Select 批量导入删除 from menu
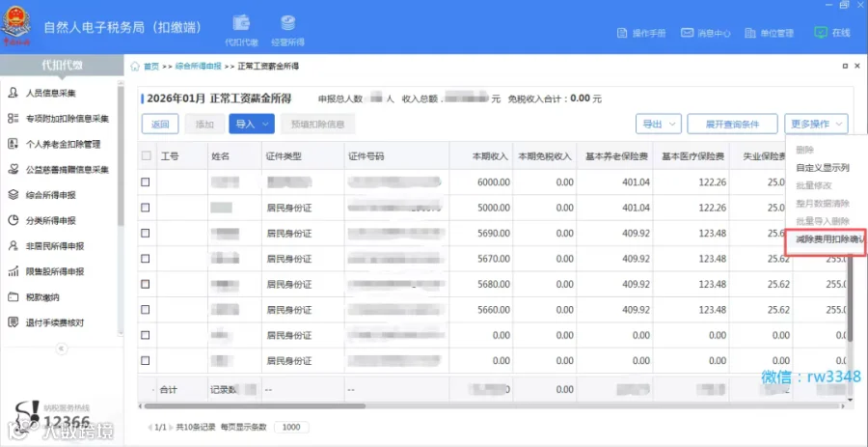 click(x=823, y=221)
